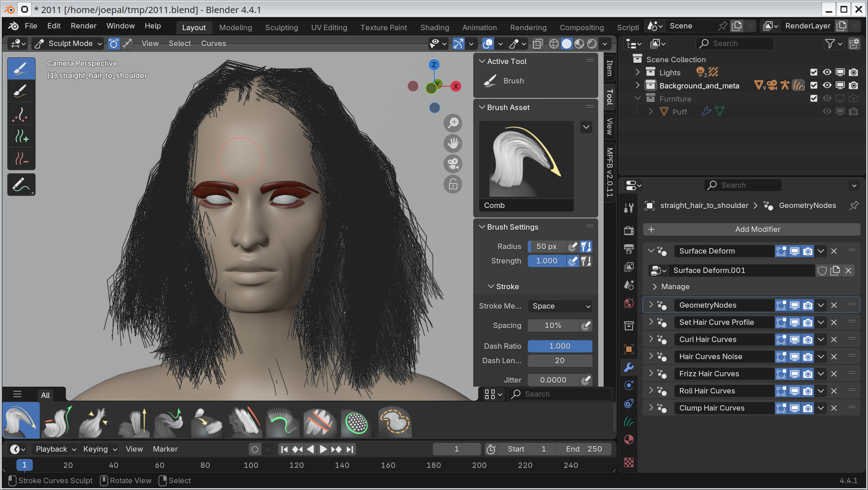Jump to the timeline start frame
The height and width of the screenshot is (490, 868).
pyautogui.click(x=284, y=449)
